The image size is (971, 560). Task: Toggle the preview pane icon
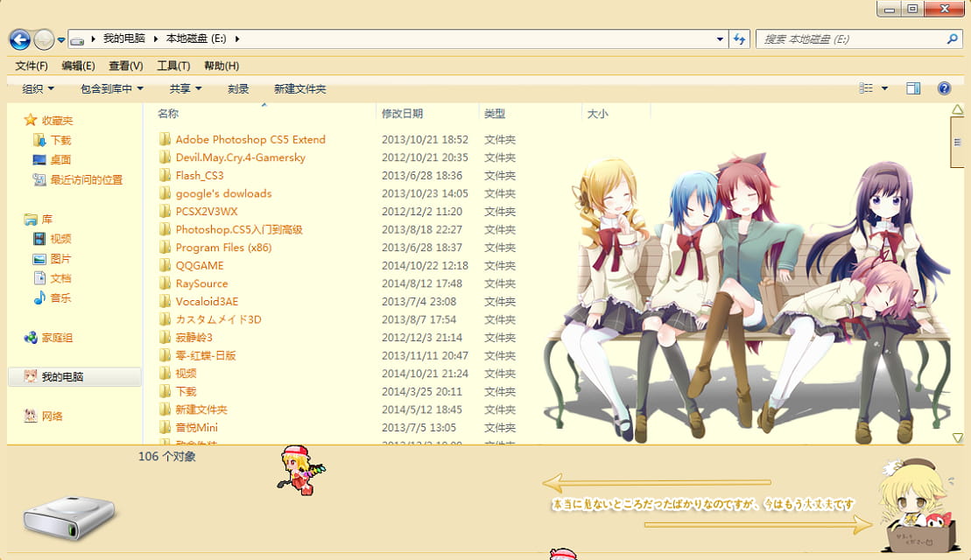[x=912, y=87]
